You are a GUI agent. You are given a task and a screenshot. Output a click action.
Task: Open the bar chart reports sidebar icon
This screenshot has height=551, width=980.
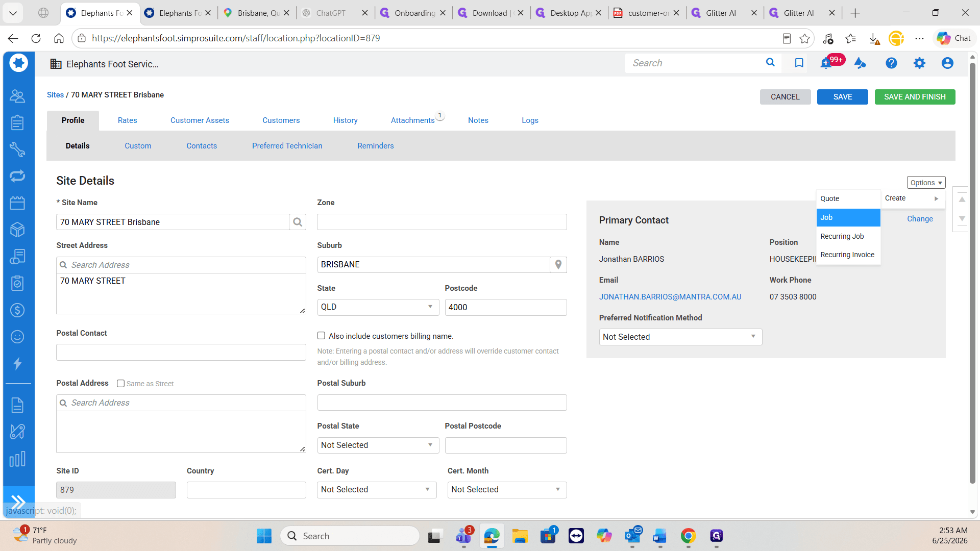pos(17,459)
